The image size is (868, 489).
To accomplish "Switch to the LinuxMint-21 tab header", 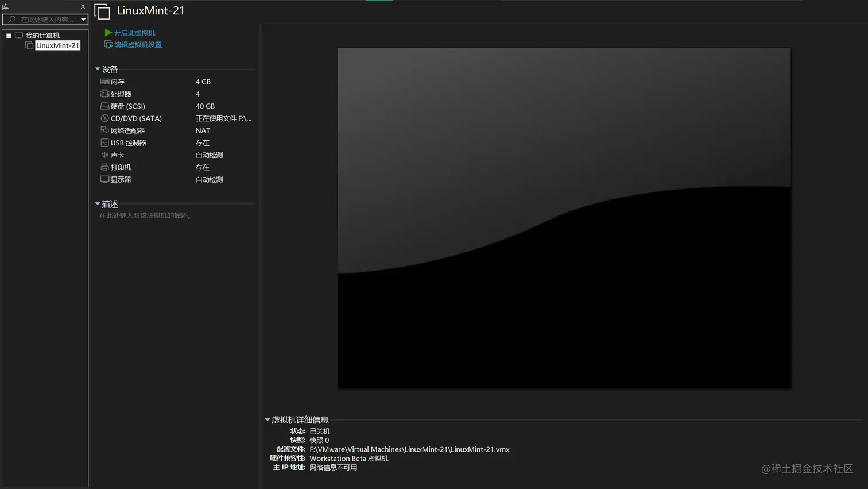I will coord(150,10).
